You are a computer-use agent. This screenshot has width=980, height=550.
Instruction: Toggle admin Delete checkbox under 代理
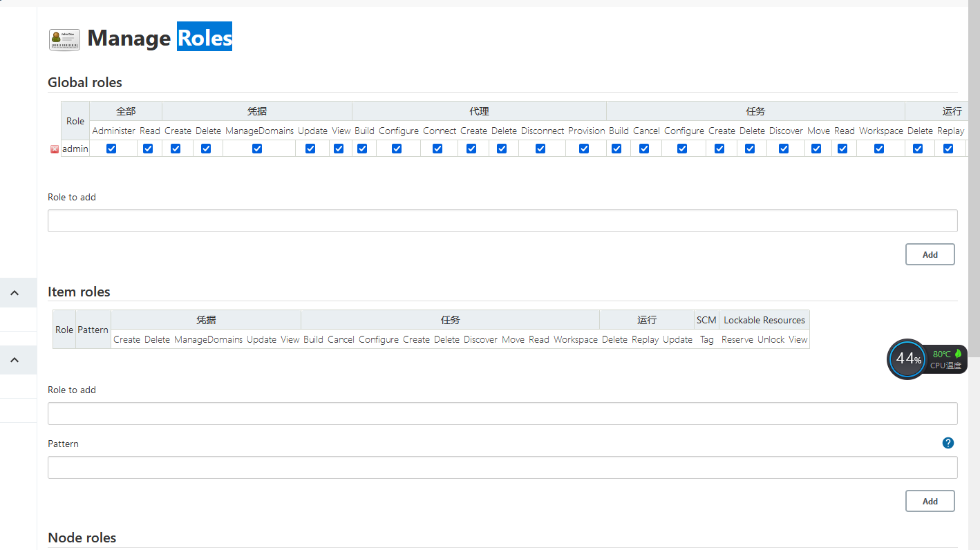[502, 149]
